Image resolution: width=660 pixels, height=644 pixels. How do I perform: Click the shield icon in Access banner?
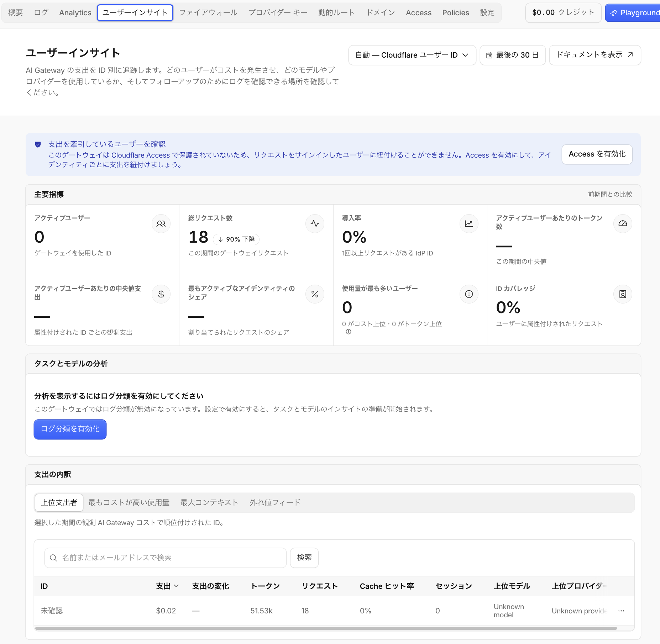coord(38,144)
